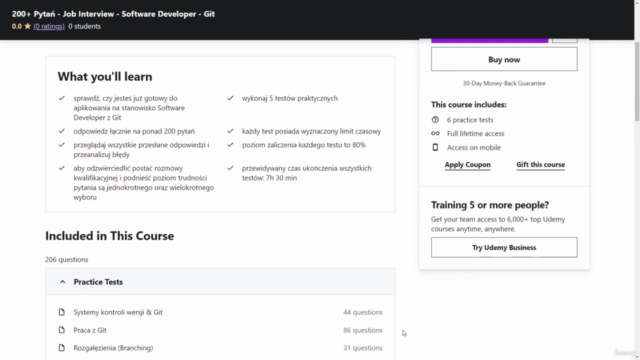Open the Apply Coupon link
Viewport: 640px width, 360px height.
(x=467, y=164)
